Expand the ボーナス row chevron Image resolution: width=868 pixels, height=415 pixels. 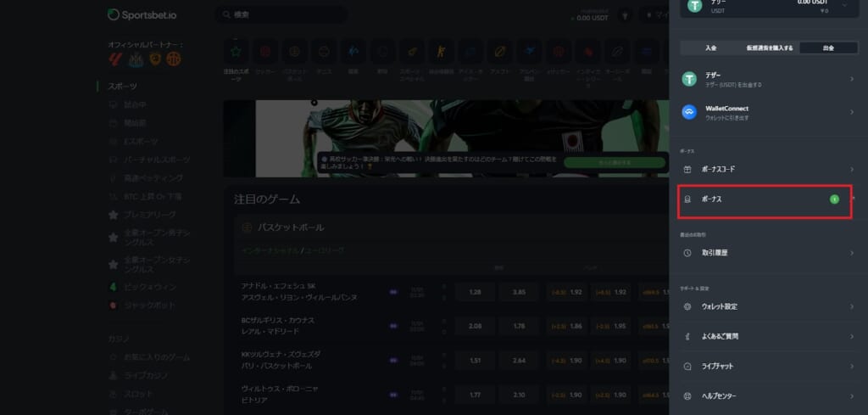(x=853, y=199)
